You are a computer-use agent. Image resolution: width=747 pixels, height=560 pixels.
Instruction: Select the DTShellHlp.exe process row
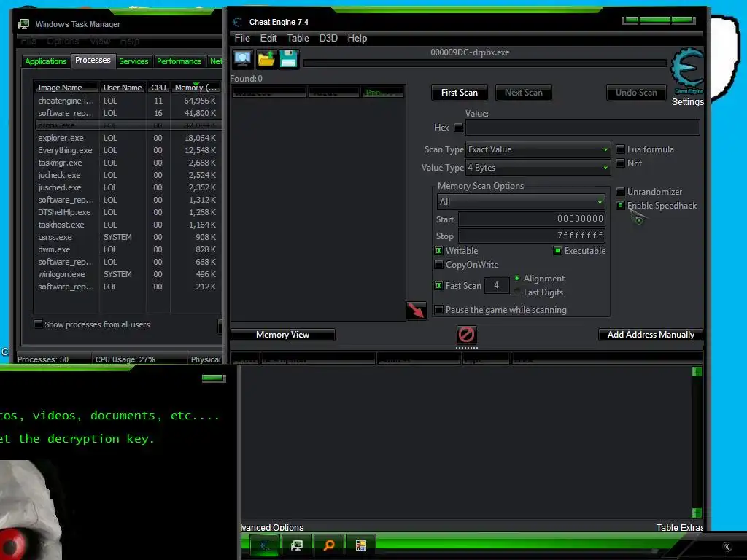[128, 212]
